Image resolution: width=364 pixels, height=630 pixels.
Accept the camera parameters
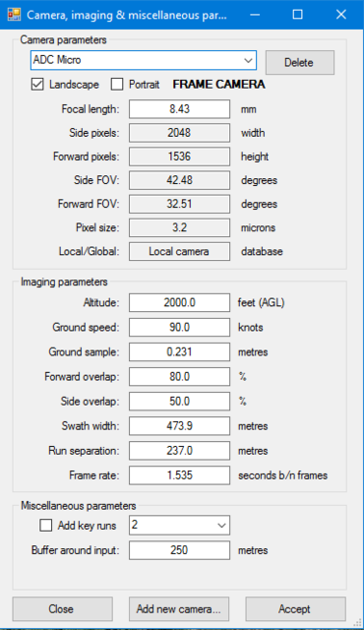pos(295,608)
